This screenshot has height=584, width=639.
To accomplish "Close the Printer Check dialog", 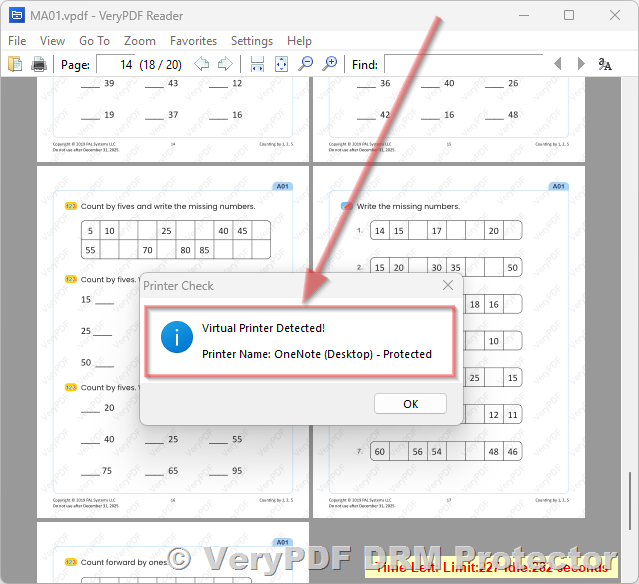I will click(x=448, y=285).
